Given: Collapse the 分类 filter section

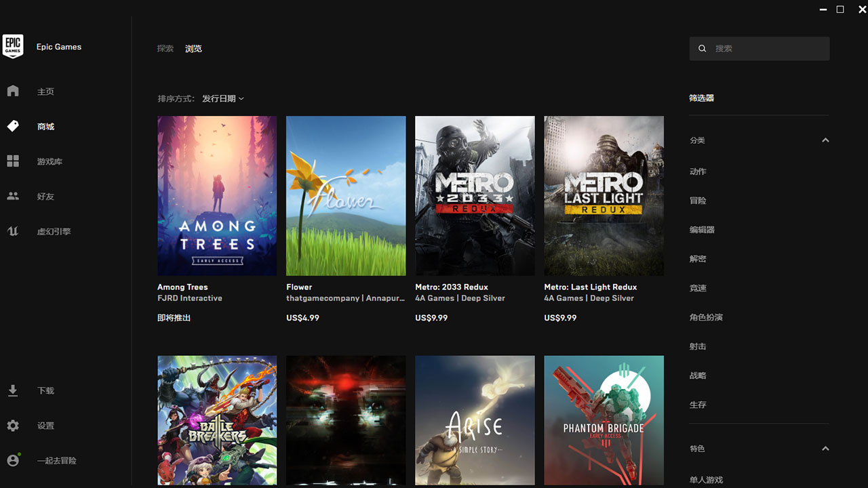Looking at the screenshot, I should 825,140.
